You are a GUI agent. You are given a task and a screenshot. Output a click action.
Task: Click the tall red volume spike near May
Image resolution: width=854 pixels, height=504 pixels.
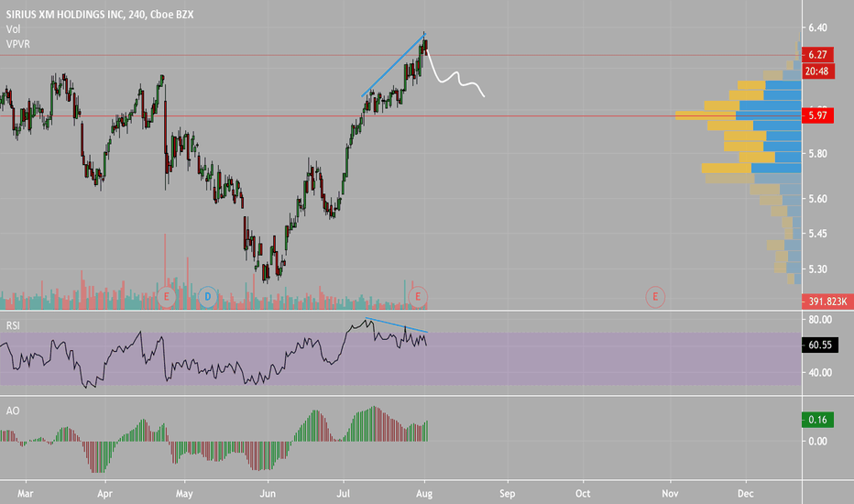click(165, 271)
